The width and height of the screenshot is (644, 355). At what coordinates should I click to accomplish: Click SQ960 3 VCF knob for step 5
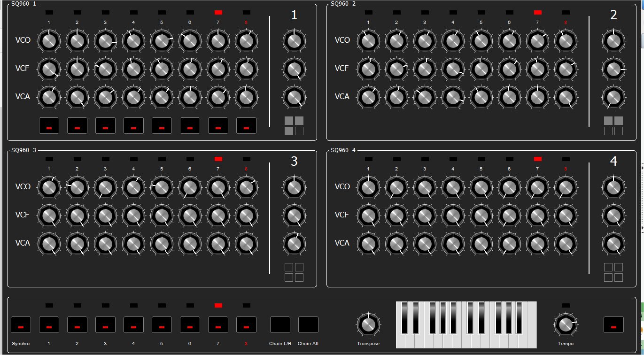coord(162,216)
